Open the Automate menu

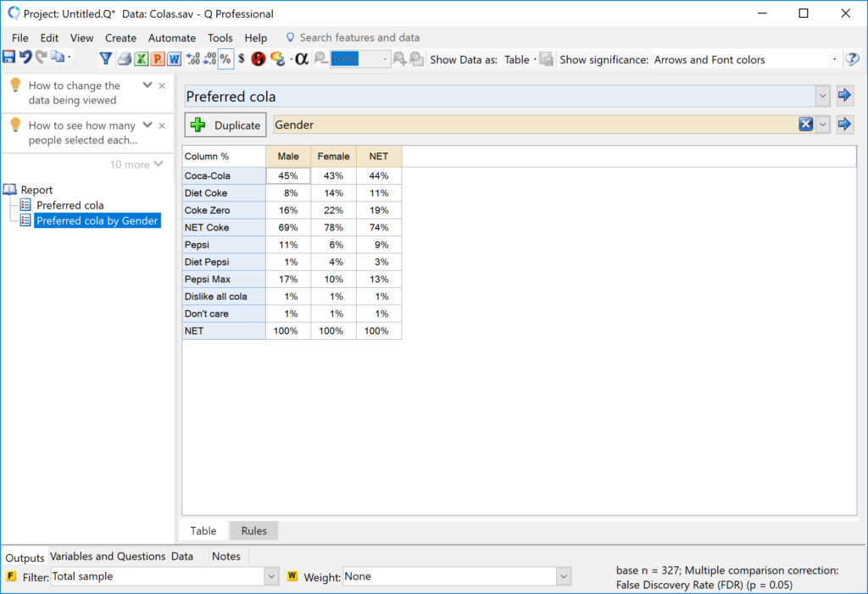click(x=171, y=37)
